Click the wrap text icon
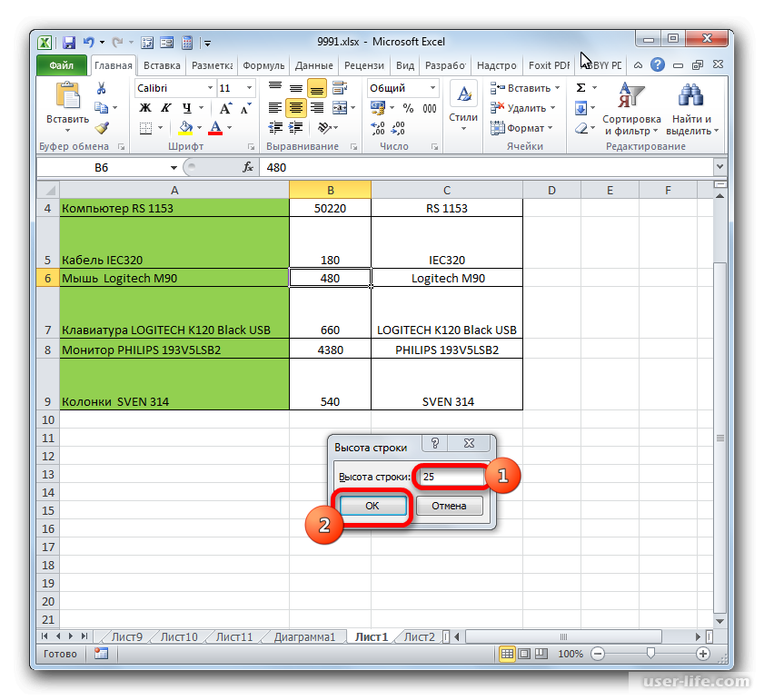 340,88
